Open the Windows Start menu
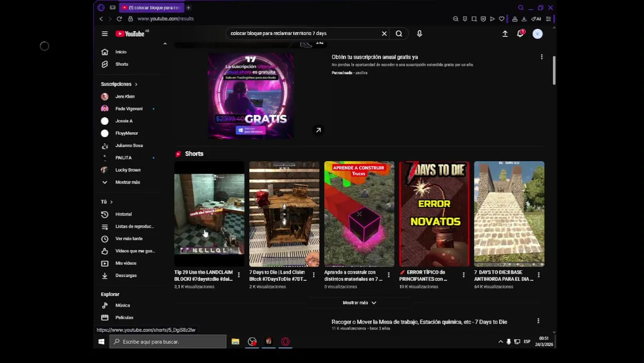This screenshot has width=644, height=363. pyautogui.click(x=101, y=342)
